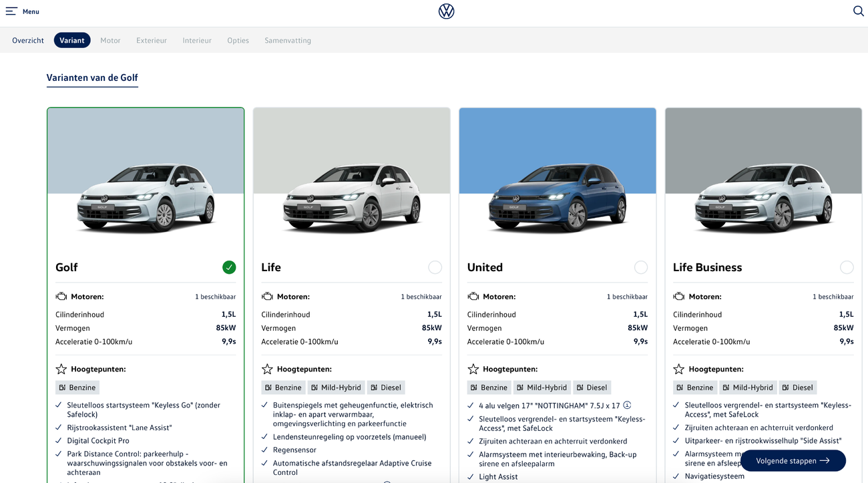
Task: Click the Diesel tag in Life Business card
Action: tap(798, 387)
